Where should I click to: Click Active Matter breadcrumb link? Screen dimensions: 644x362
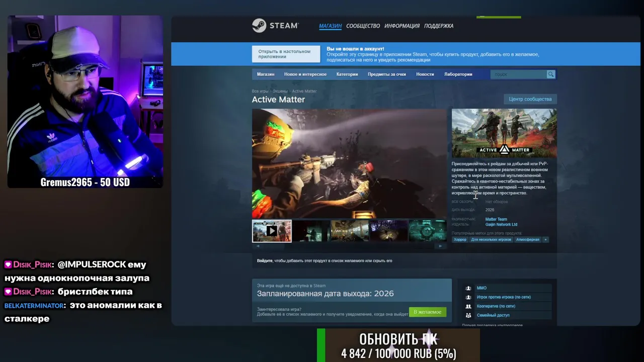tap(304, 92)
